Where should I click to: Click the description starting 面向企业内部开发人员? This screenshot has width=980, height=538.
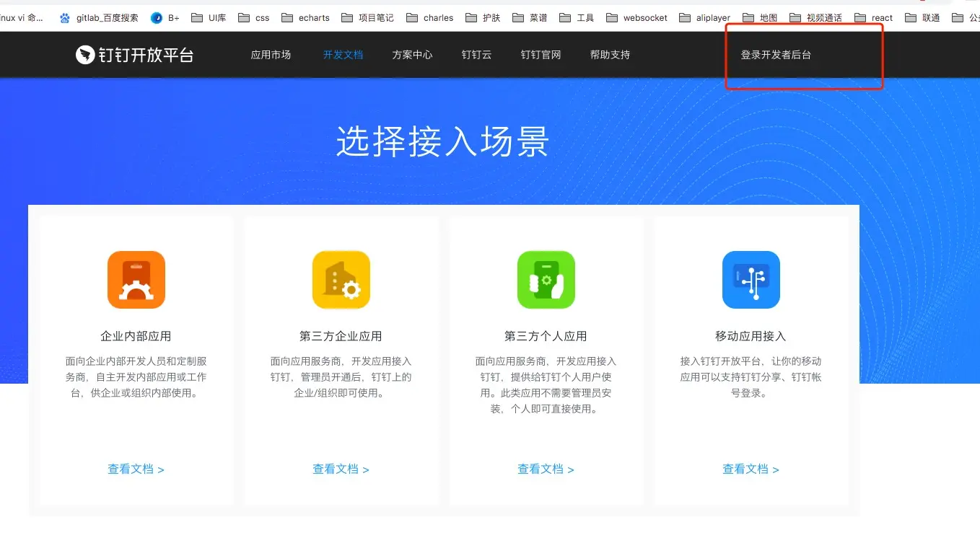[x=136, y=377]
